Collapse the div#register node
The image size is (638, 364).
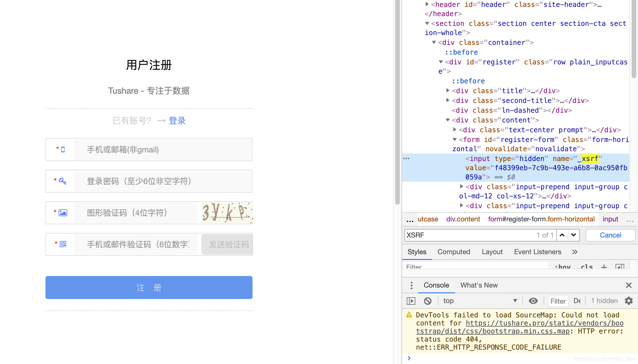click(441, 62)
